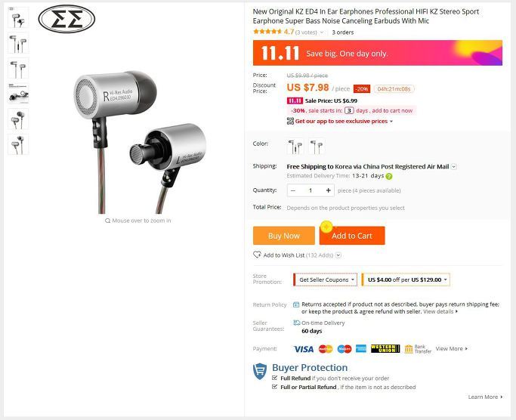Open the return policy View details link
This screenshot has height=420, width=516.
click(x=440, y=311)
